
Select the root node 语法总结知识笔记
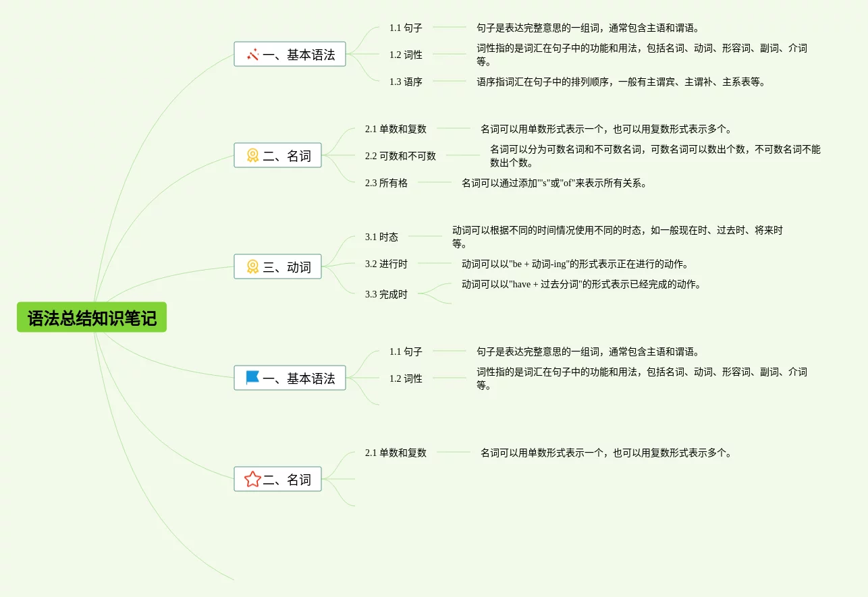pos(92,318)
